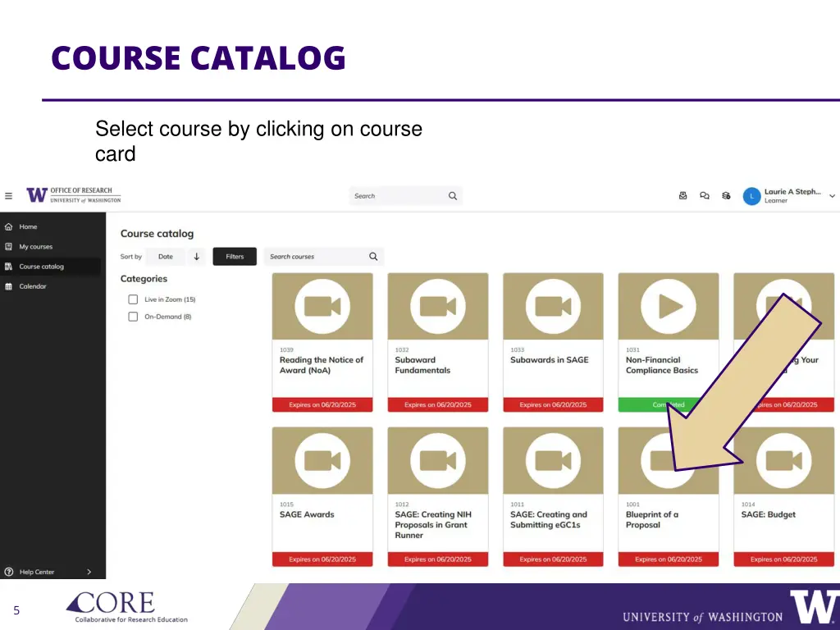Click camera icon on SAGE: Budget card
This screenshot has width=840, height=630.
click(783, 461)
